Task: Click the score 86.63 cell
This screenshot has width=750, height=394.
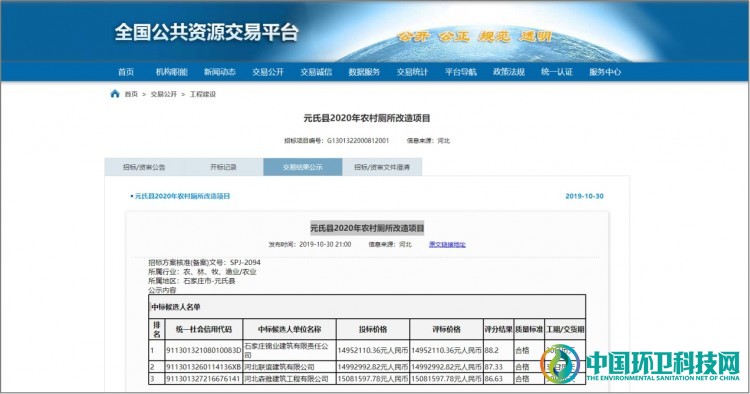Action: click(498, 378)
